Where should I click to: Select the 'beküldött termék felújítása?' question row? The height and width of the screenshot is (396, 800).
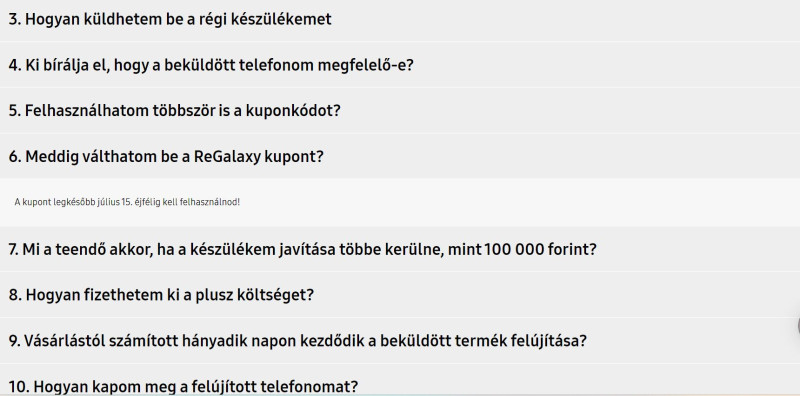click(x=400, y=340)
